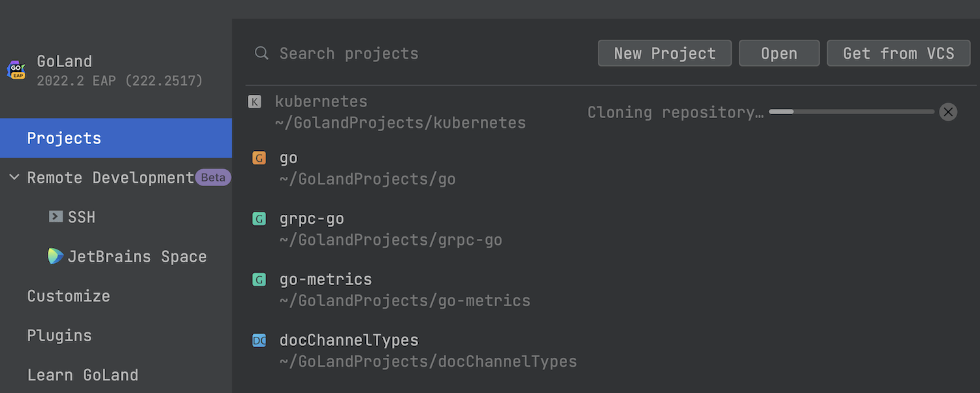Viewport: 980px width, 393px height.
Task: Click the kubernetes project K icon
Action: point(255,102)
